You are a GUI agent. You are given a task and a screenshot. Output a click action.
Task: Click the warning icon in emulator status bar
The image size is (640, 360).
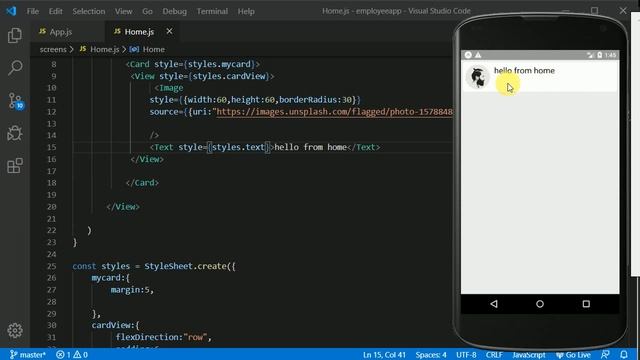pos(478,55)
